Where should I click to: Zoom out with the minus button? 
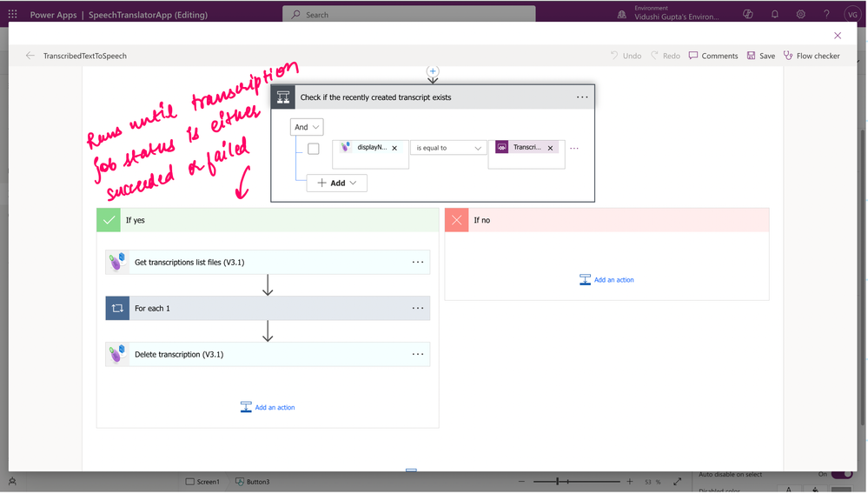click(521, 482)
